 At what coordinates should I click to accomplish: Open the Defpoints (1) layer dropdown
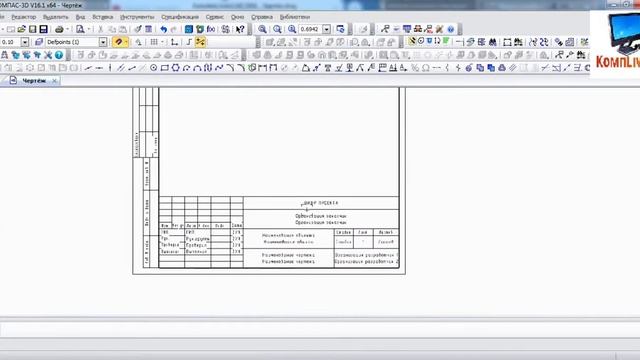(103, 42)
